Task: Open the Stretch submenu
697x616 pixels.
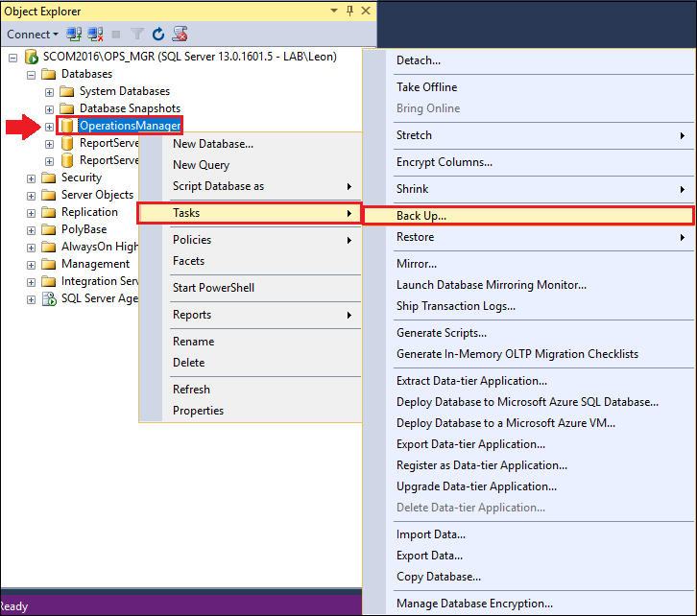Action: click(x=529, y=135)
